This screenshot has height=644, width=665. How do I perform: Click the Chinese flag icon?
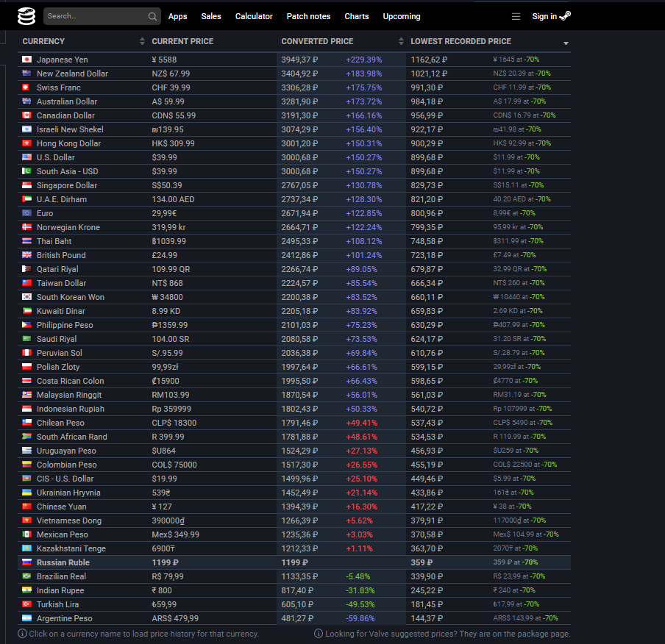[x=26, y=507]
